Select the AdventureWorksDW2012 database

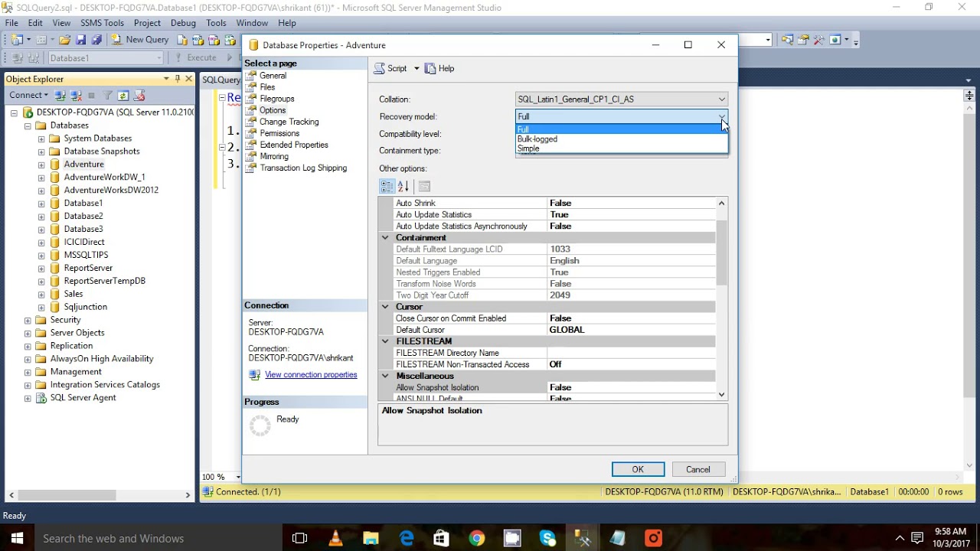click(111, 190)
